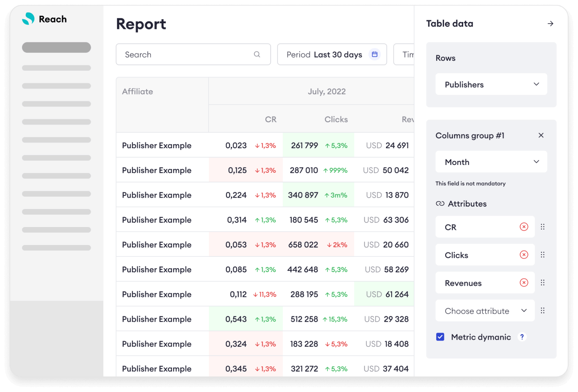Uncheck the Metric dymanic checkbox
The width and height of the screenshot is (578, 392).
[440, 336]
